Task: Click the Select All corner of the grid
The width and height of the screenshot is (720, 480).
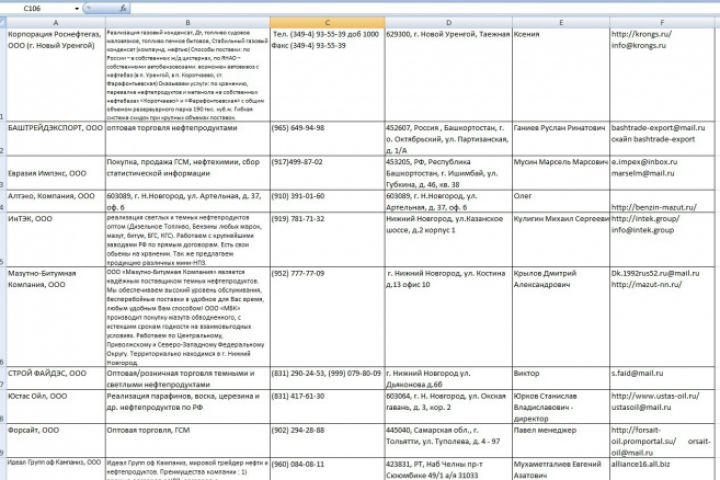Action: 3,23
